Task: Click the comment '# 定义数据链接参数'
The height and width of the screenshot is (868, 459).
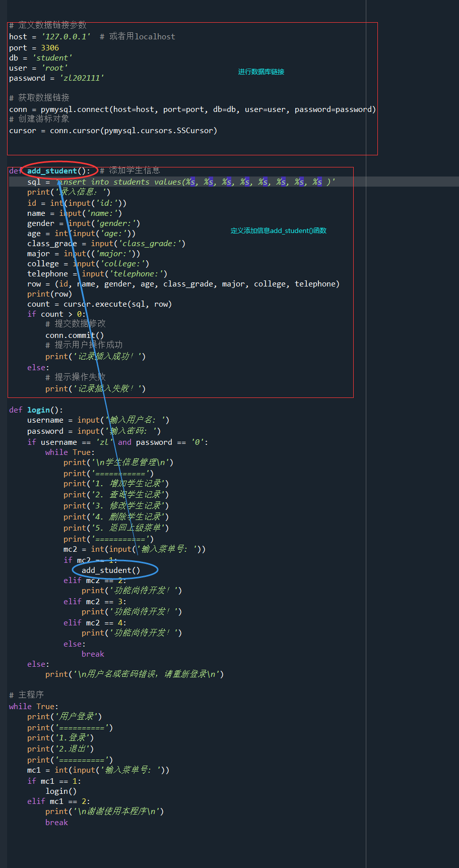Action: coord(48,25)
